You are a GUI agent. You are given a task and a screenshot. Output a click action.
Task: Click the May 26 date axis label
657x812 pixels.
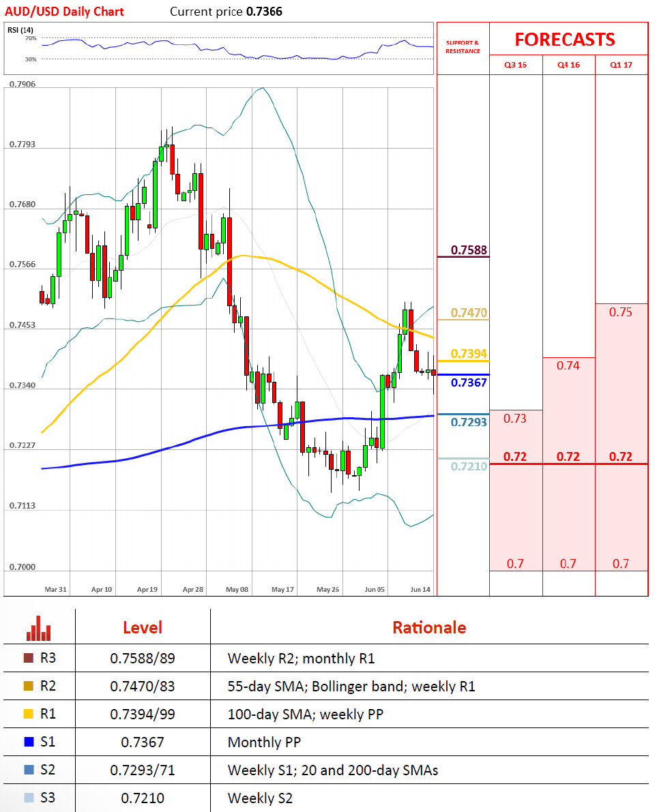click(328, 589)
